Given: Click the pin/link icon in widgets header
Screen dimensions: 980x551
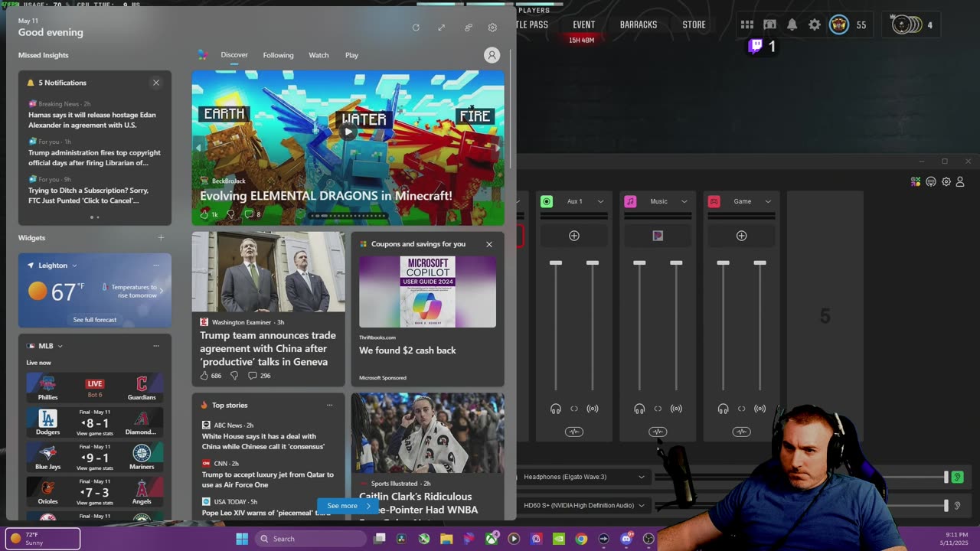Looking at the screenshot, I should 468,28.
